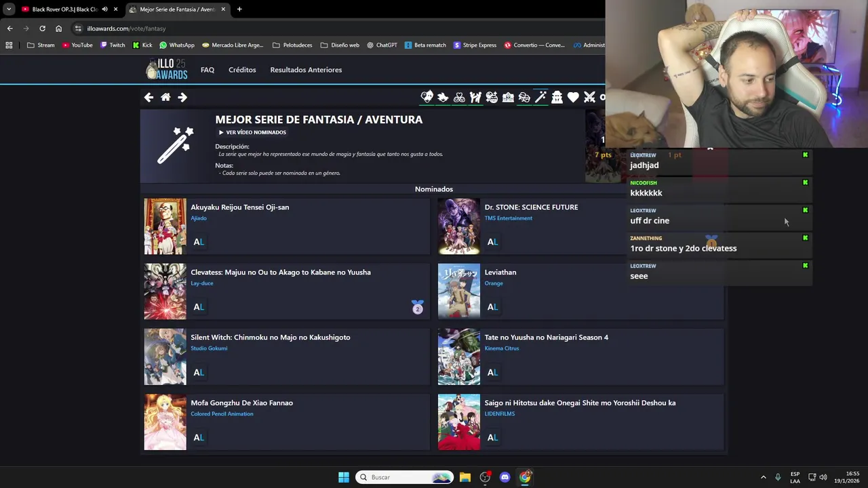The width and height of the screenshot is (868, 488).
Task: Go to next category with right arrow
Action: point(182,97)
